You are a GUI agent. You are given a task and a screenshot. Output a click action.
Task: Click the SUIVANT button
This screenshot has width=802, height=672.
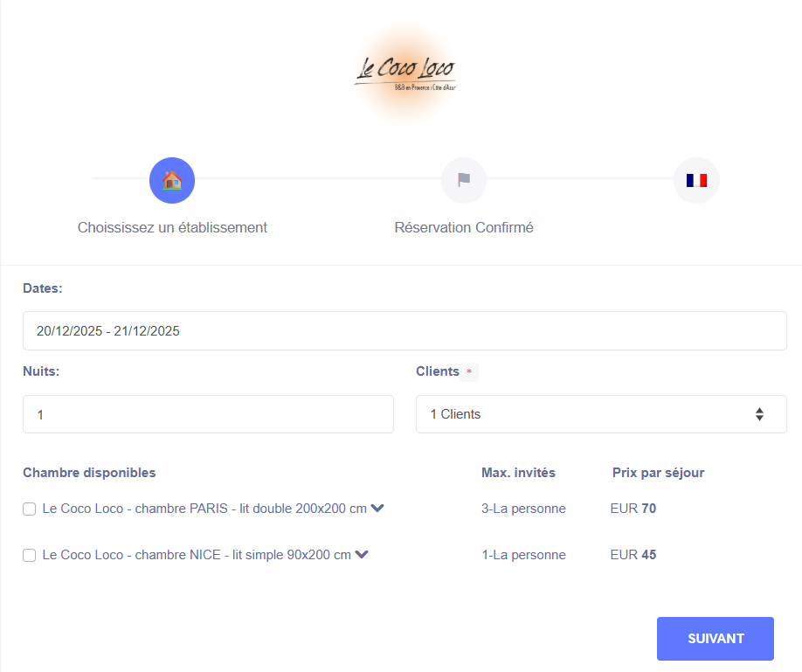point(715,639)
